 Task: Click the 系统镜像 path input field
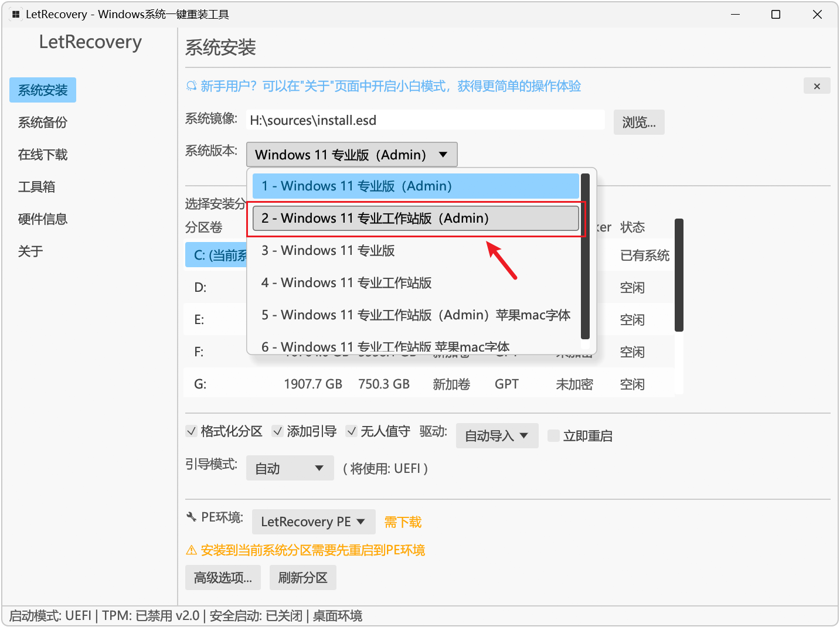pos(426,120)
